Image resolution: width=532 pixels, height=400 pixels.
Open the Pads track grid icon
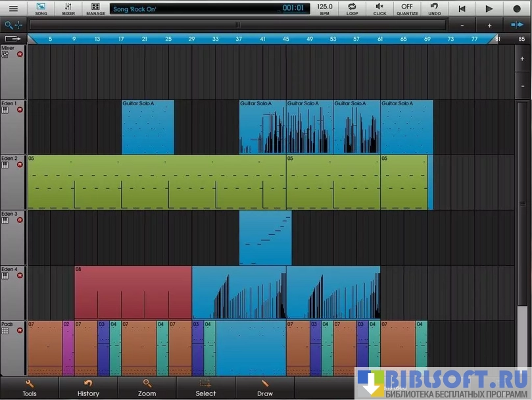5,331
